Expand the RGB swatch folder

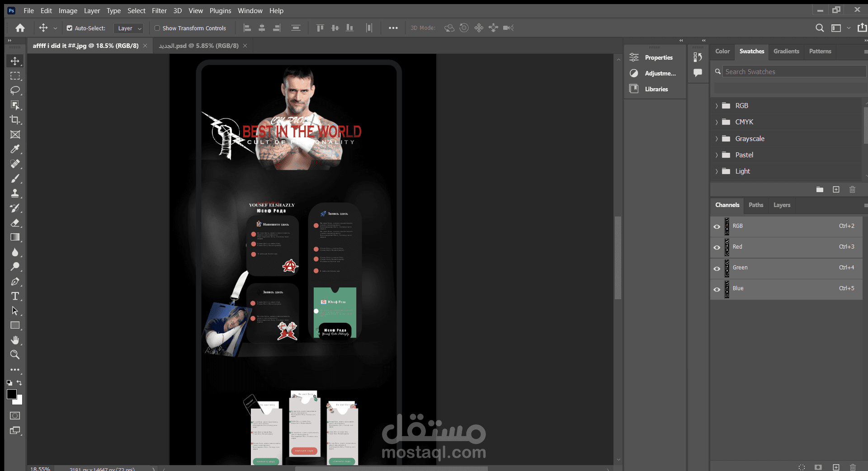717,106
